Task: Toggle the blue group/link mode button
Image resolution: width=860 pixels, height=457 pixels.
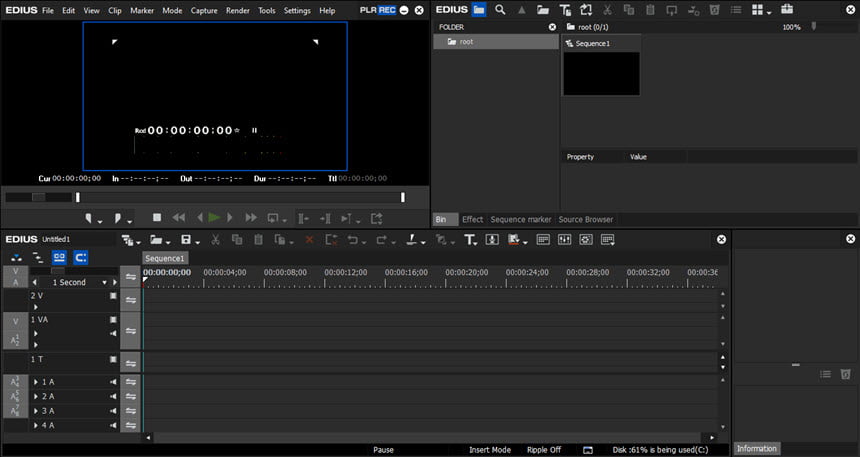Action: 59,257
